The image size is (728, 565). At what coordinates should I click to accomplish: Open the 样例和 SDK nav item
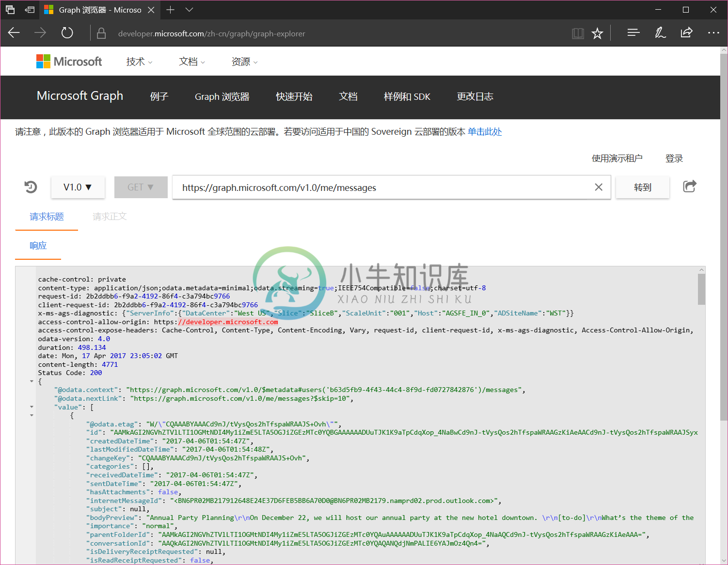coord(407,96)
